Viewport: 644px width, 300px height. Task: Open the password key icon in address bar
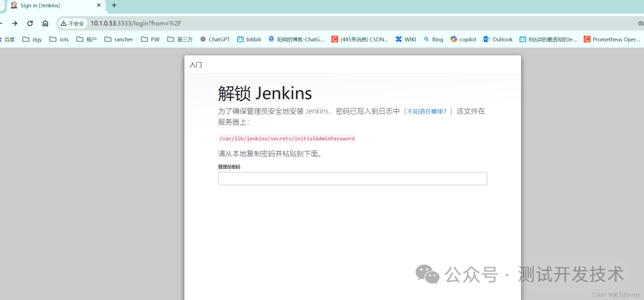[x=640, y=23]
